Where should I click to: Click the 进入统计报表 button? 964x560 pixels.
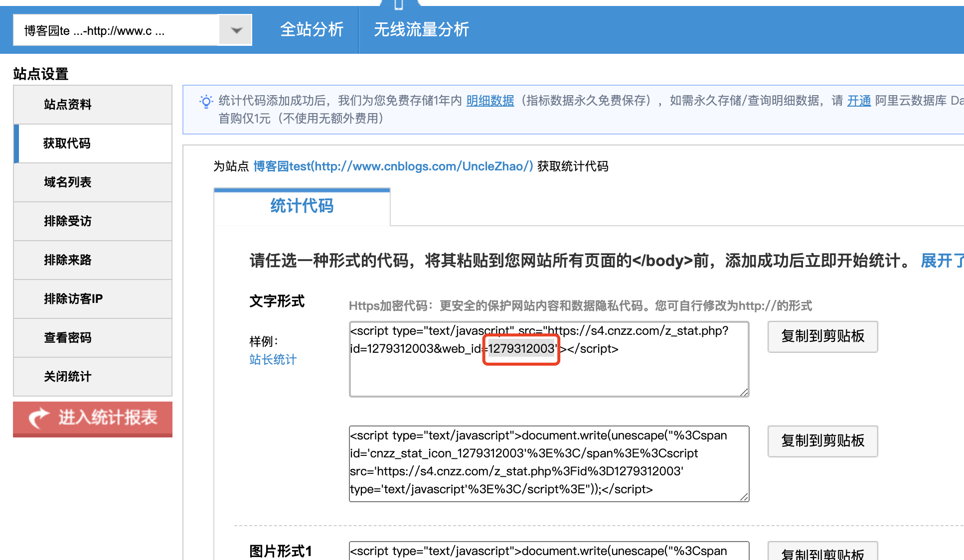[93, 419]
